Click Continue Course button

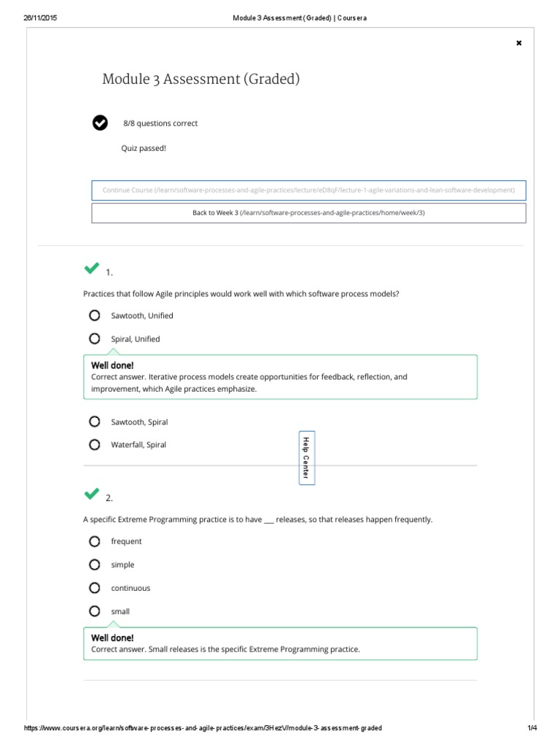tap(308, 190)
